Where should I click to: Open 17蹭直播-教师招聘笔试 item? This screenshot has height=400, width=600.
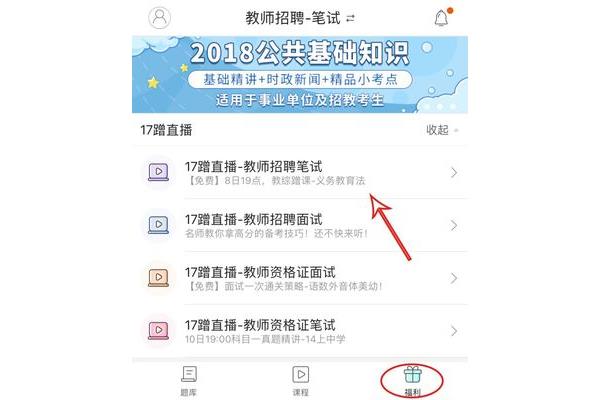click(300, 173)
